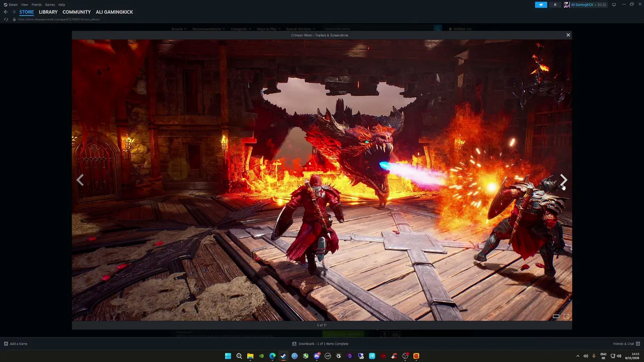Click Add a Game
The image size is (644, 362).
(16, 344)
